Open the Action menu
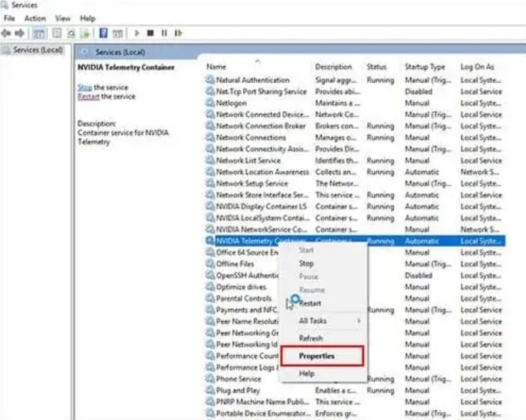526x420 pixels. (35, 18)
